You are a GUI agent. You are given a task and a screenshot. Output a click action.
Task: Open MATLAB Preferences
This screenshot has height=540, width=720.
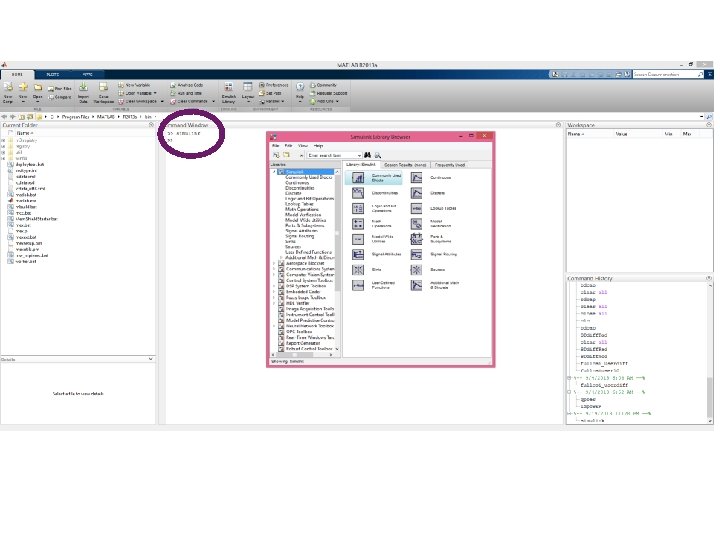click(x=274, y=85)
